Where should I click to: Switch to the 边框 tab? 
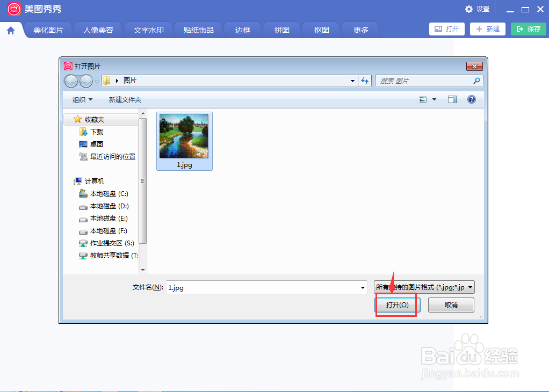243,30
